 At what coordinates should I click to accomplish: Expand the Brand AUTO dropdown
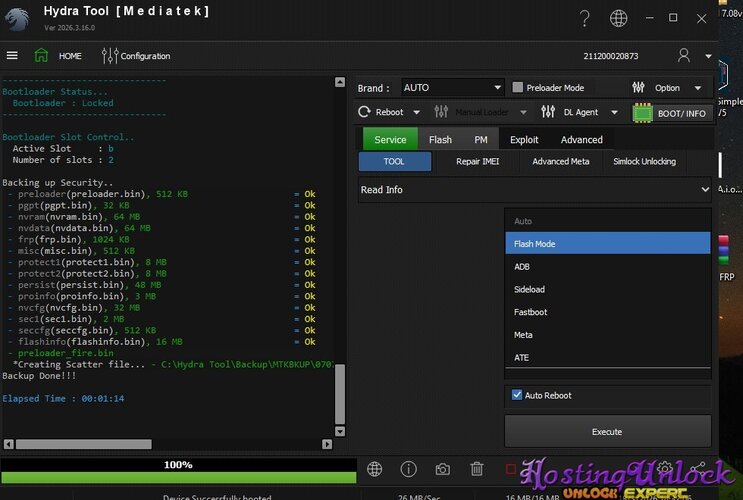tap(452, 88)
